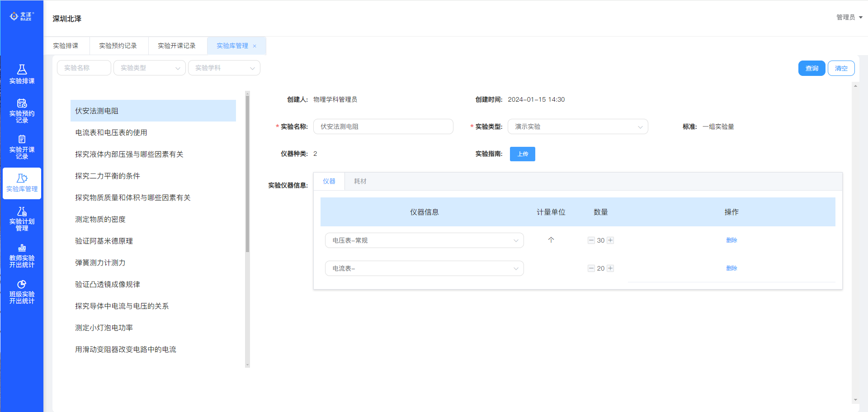
Task: Open 实验排课 from the sidebar flask icon
Action: (22, 70)
